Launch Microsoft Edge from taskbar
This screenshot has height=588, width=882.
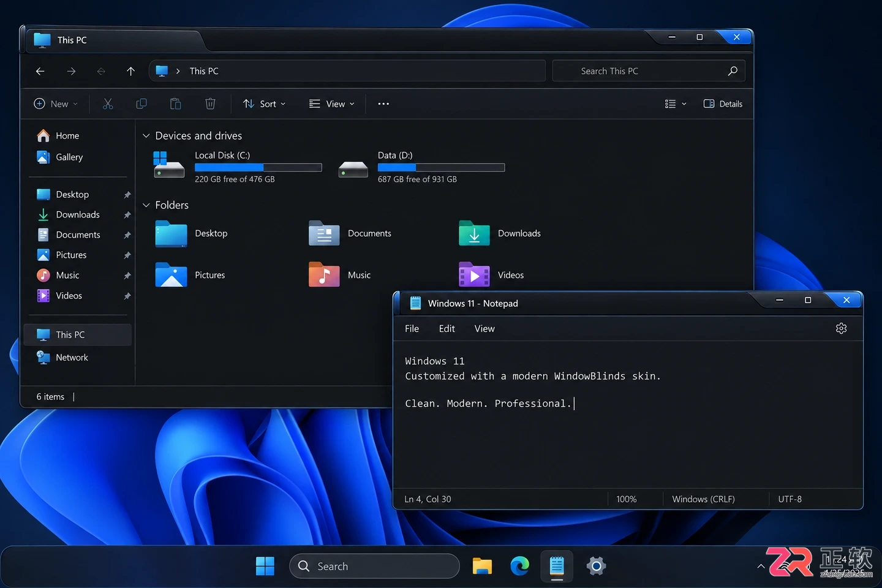click(x=520, y=567)
